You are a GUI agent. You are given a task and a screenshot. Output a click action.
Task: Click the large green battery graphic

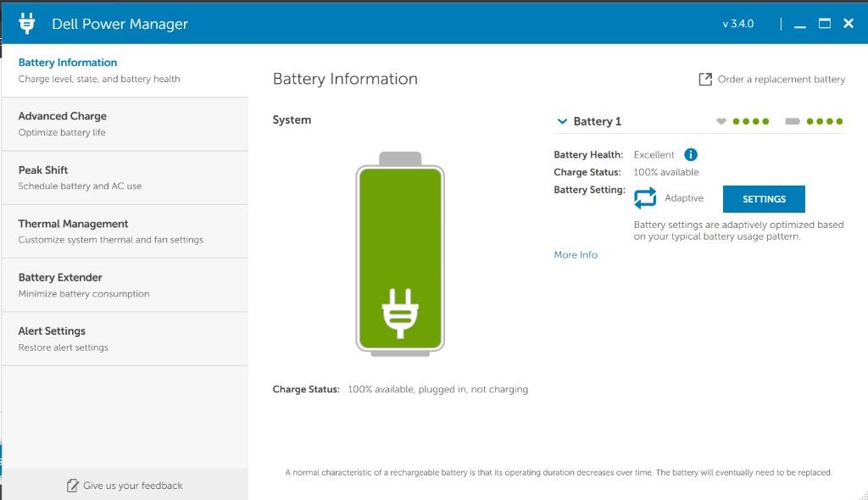tap(400, 254)
